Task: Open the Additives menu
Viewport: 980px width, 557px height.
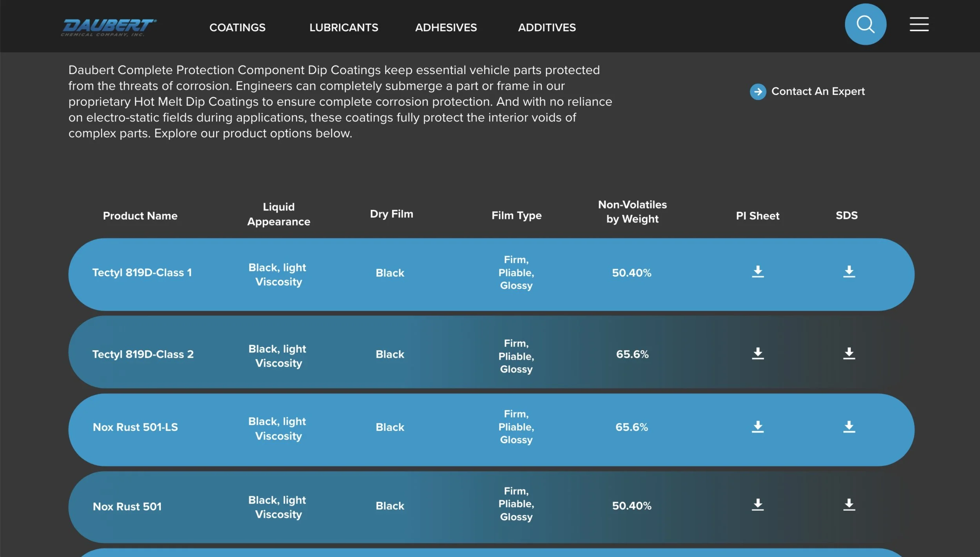Action: tap(547, 27)
